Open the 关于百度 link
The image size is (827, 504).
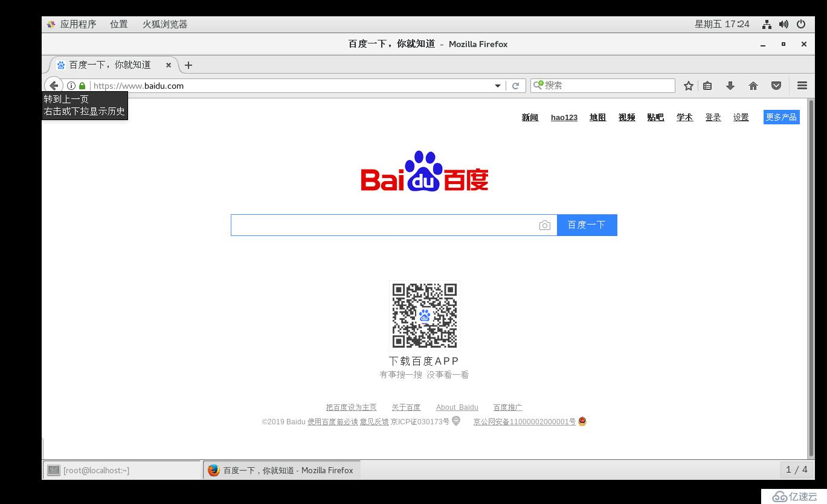click(406, 407)
